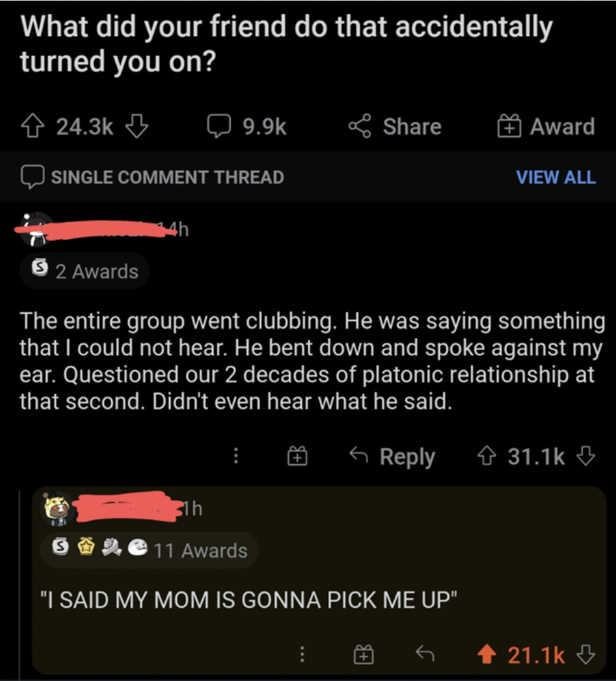Viewport: 616px width, 681px height.
Task: Open first commenter's avatar profile
Action: click(x=33, y=231)
